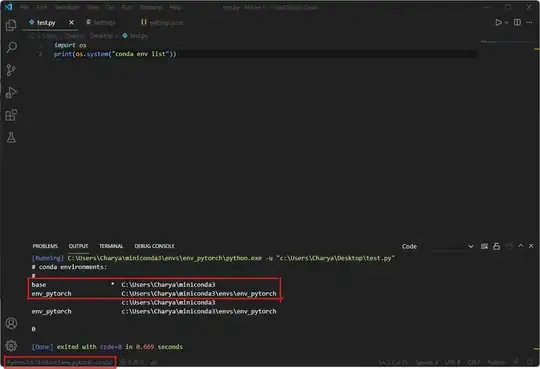Open the Explorer view in activity bar

pyautogui.click(x=11, y=25)
